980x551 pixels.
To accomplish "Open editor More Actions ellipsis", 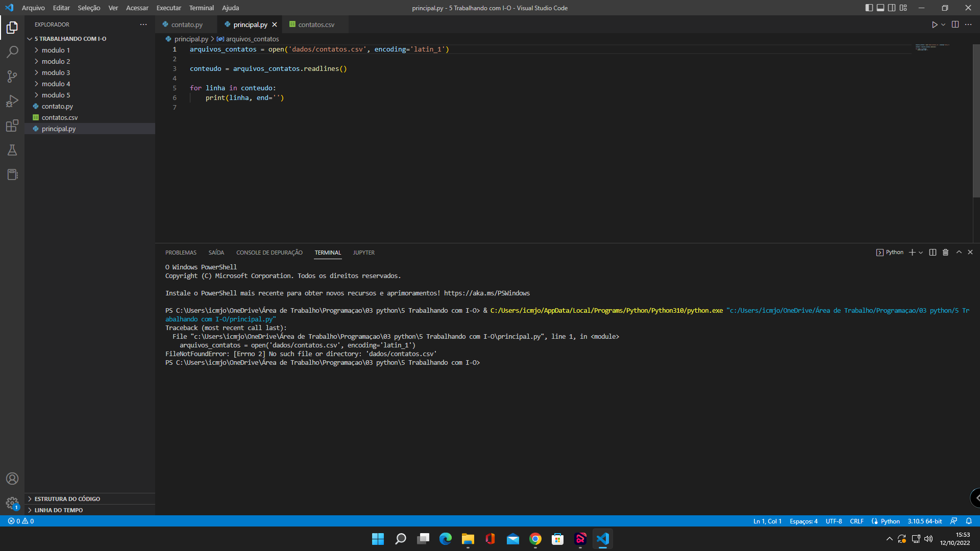I will point(968,24).
